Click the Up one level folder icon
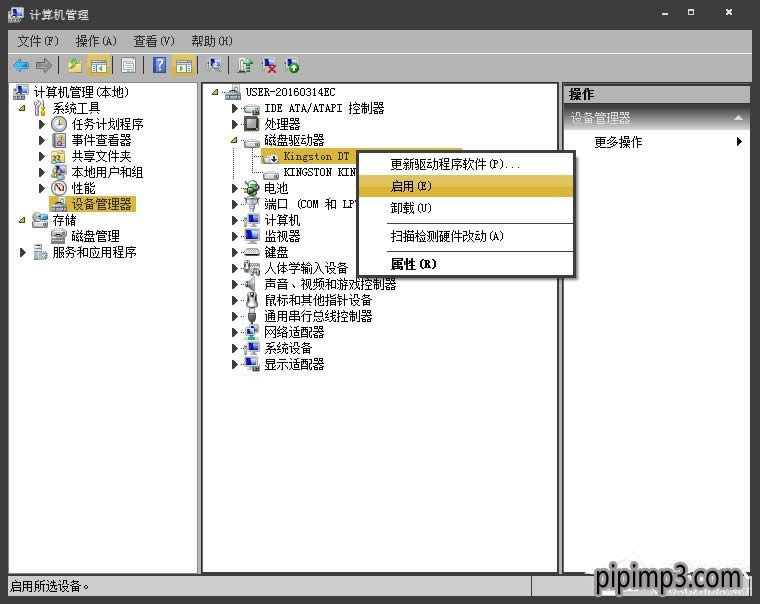760x604 pixels. [x=74, y=65]
